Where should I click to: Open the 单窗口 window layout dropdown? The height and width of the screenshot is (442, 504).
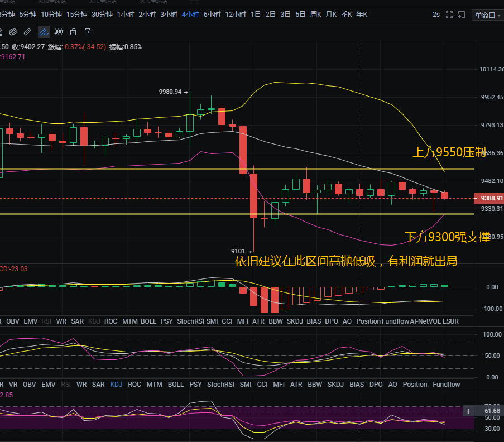(x=488, y=15)
